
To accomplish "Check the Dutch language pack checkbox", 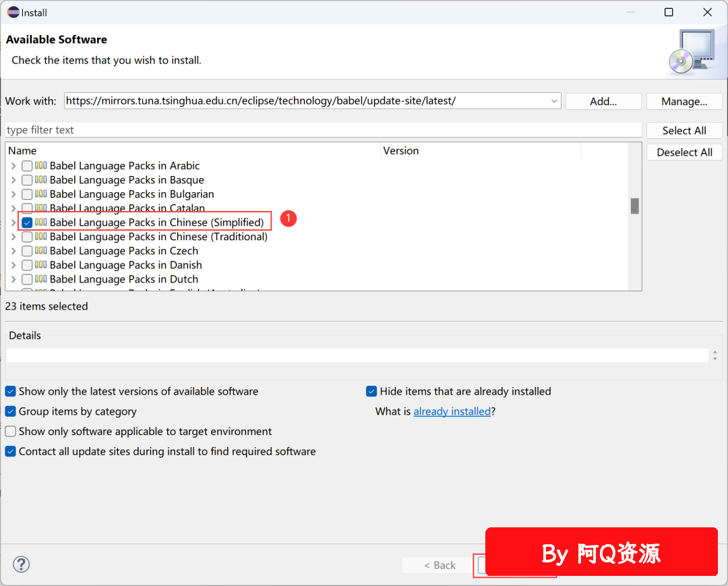I will [27, 279].
